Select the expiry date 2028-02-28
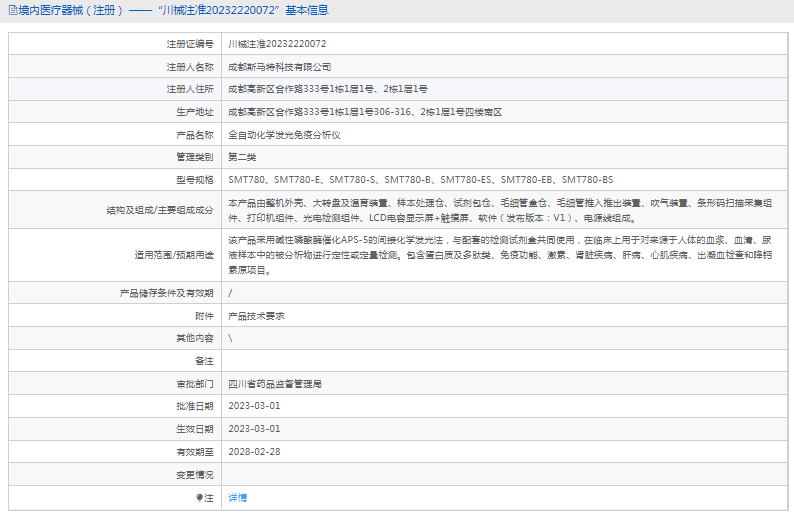794x517 pixels. 254,452
